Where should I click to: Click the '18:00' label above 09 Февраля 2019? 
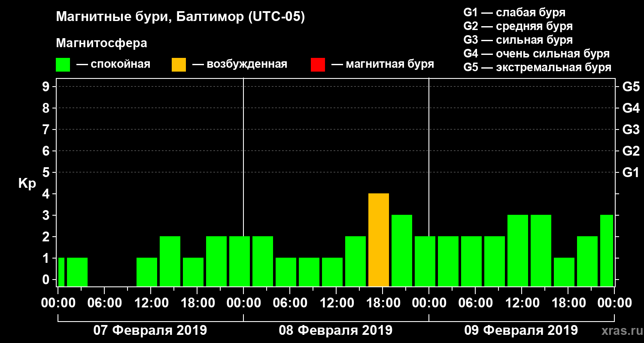[568, 303]
